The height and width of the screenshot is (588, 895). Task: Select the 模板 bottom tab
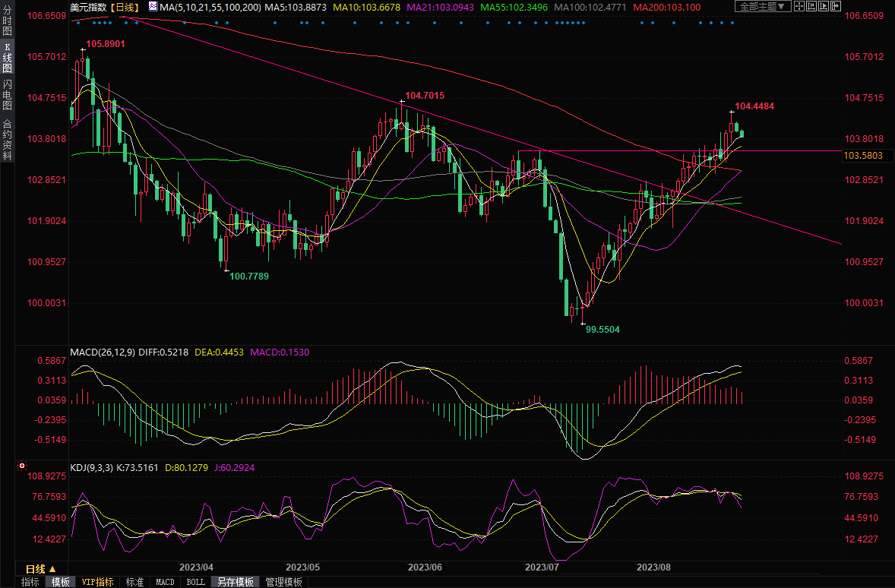61,582
